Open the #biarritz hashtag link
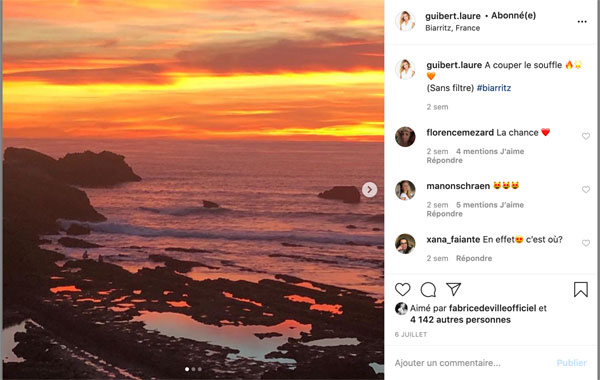 (x=494, y=88)
